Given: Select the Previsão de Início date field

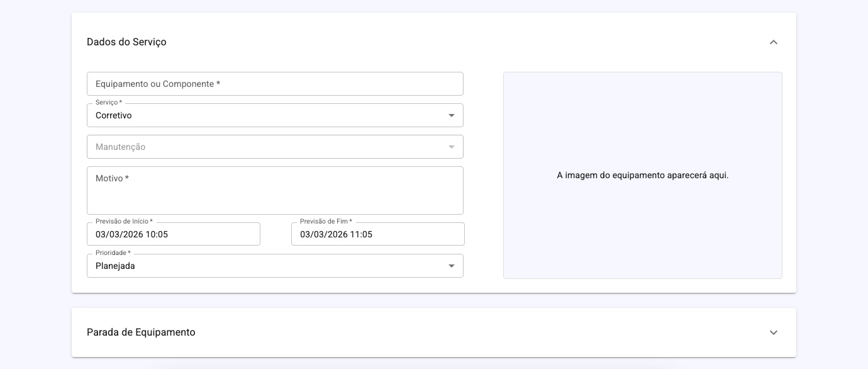Looking at the screenshot, I should coord(173,235).
